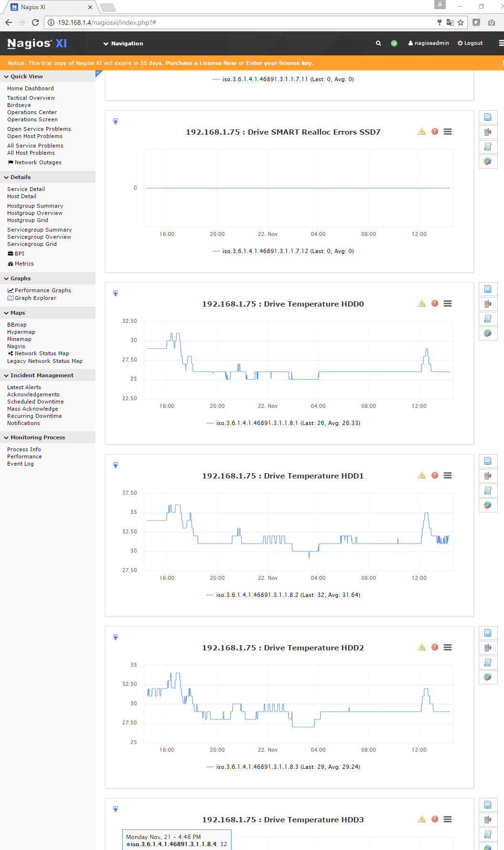Toggle HDD2 series 3.1.1.8.3 legend

[283, 767]
